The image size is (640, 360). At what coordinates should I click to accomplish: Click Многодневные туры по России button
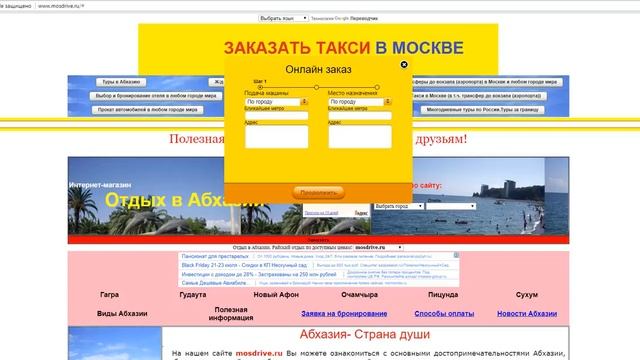[482, 110]
